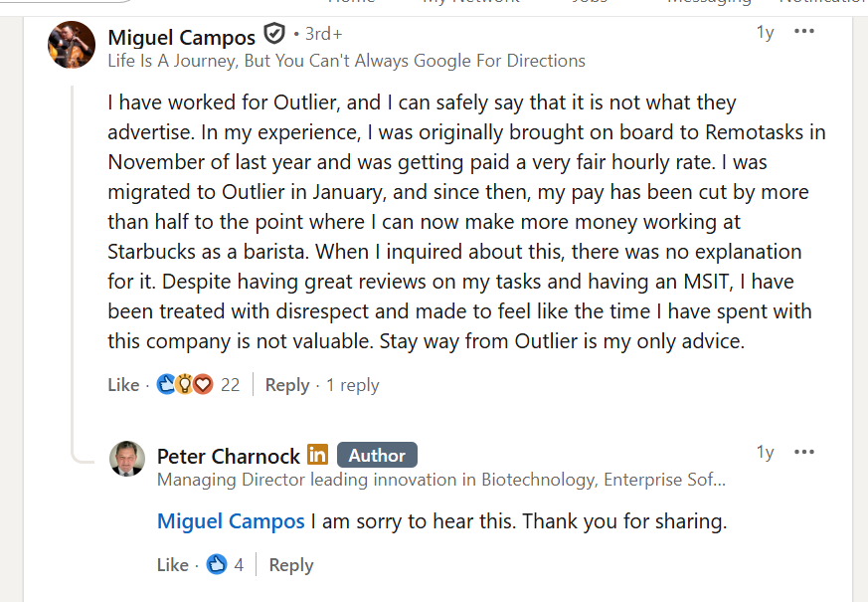Open options menu on Peter Charnock's reply
The height and width of the screenshot is (602, 868).
(x=804, y=452)
